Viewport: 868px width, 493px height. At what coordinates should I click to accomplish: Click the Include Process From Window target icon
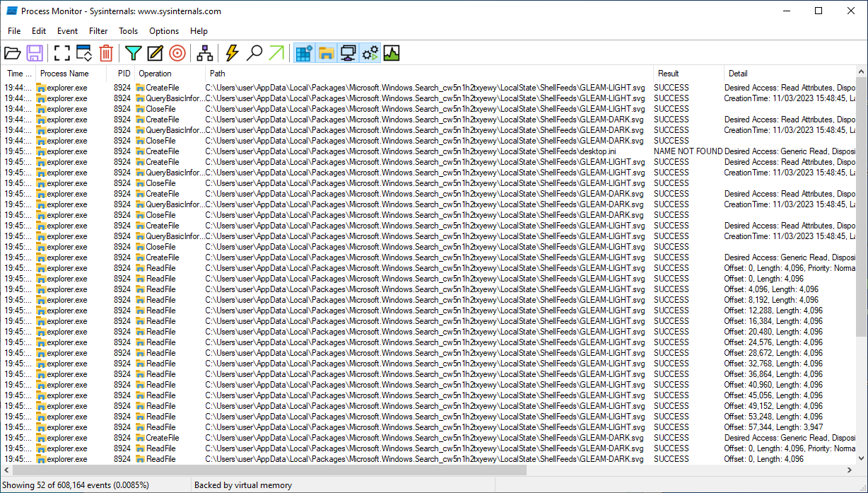point(177,53)
